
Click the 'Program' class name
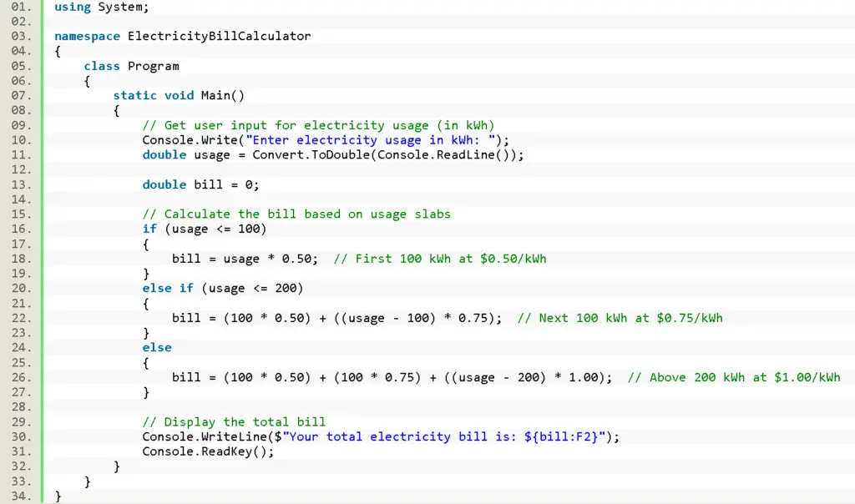click(x=153, y=66)
